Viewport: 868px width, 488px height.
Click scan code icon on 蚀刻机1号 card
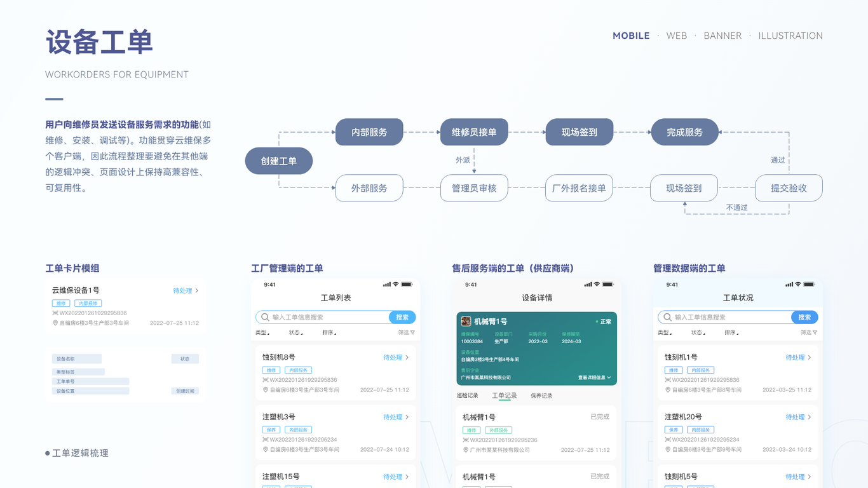668,380
